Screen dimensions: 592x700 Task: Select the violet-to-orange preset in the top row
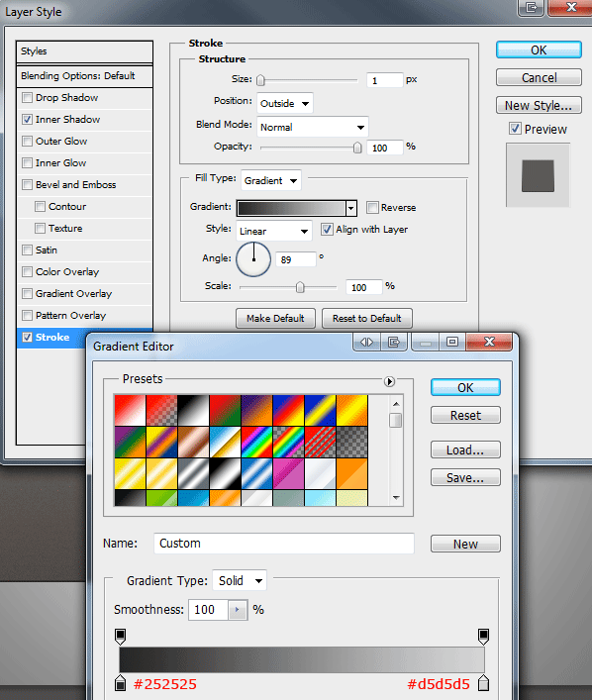pyautogui.click(x=256, y=410)
